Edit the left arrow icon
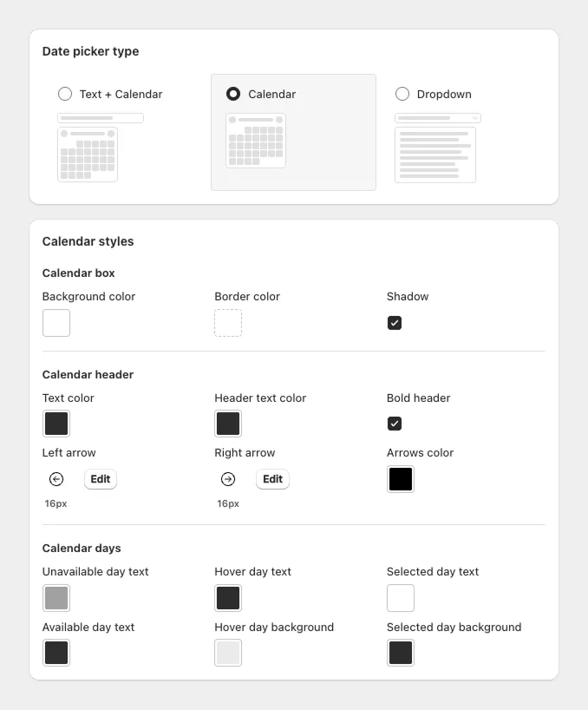The width and height of the screenshot is (588, 710). point(100,478)
